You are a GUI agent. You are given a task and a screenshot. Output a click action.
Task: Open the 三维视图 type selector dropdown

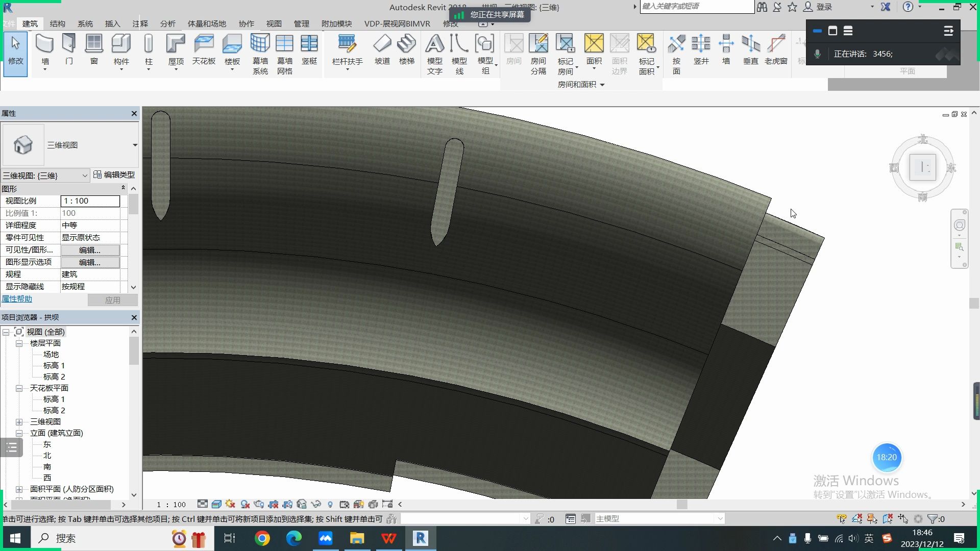tap(135, 145)
